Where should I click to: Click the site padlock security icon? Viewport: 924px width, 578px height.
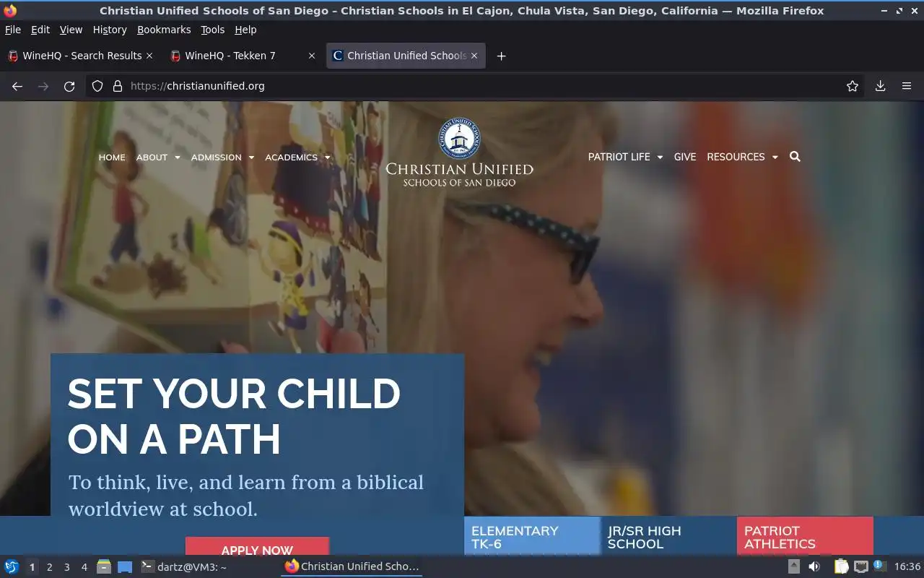point(118,86)
